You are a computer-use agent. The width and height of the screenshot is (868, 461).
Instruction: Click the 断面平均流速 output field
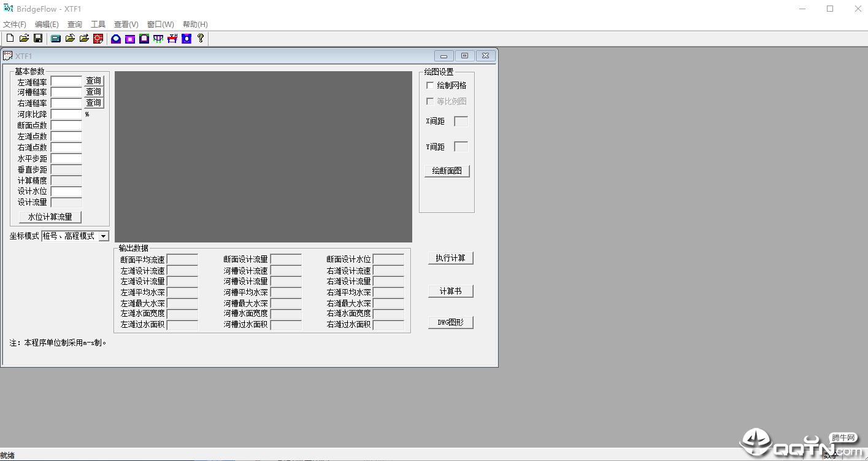pos(183,260)
